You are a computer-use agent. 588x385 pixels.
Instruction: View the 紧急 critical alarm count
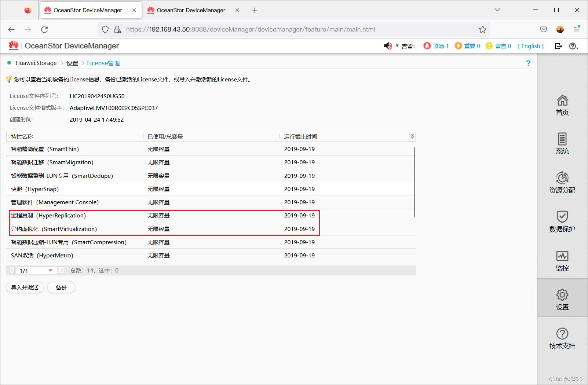(436, 46)
